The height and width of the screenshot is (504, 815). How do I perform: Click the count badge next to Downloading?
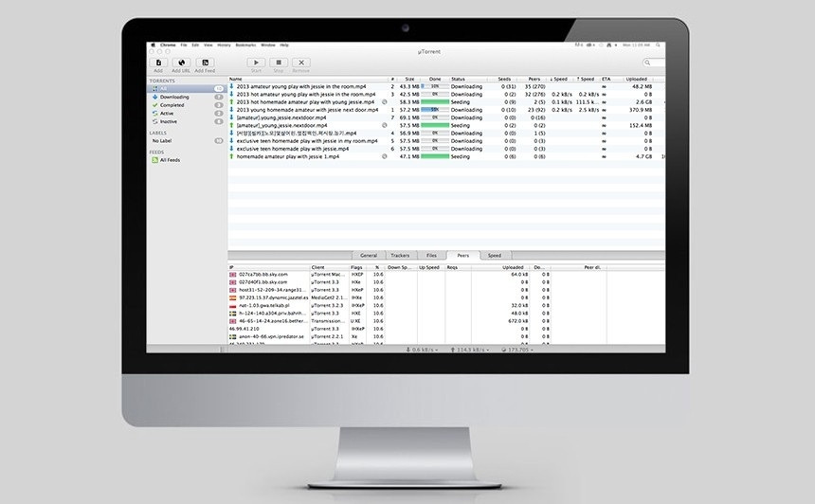click(x=219, y=98)
